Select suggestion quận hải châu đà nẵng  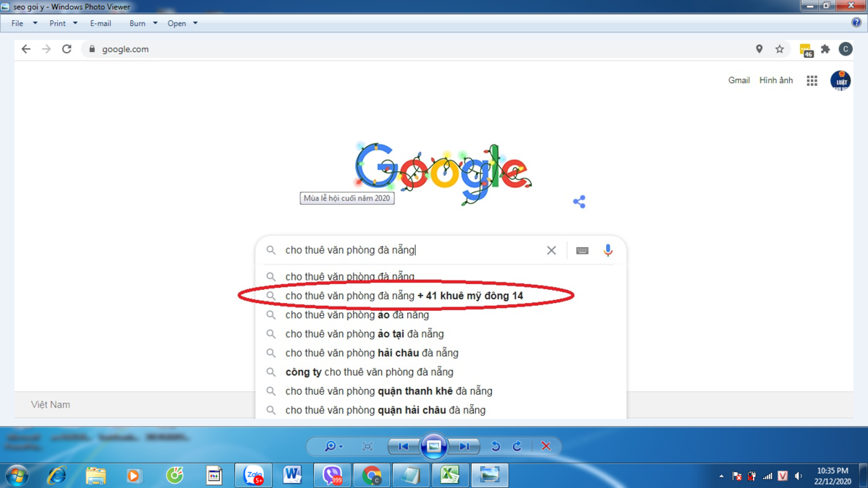tap(441, 410)
